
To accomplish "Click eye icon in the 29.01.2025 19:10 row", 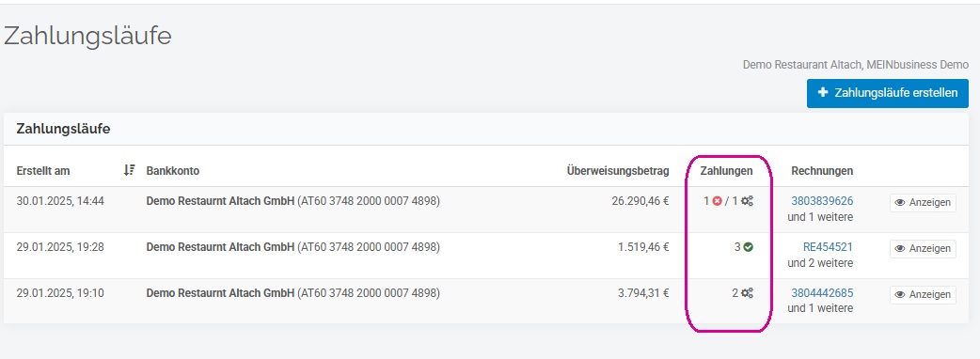I will (x=900, y=295).
